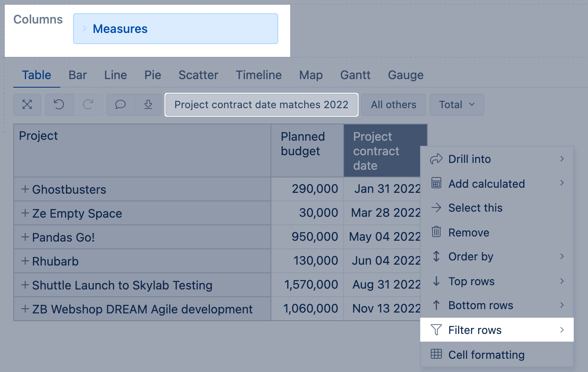Click the undo arrow icon
This screenshot has width=588, height=372.
[59, 105]
